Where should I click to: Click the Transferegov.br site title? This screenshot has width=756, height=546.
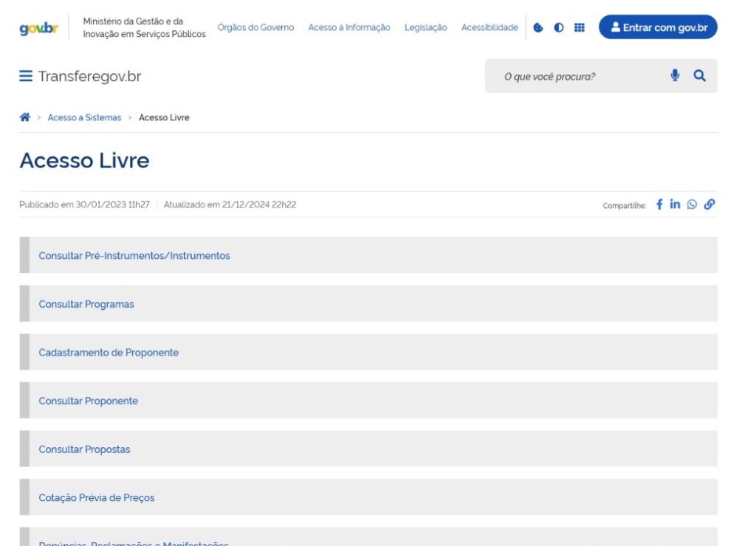click(x=89, y=76)
